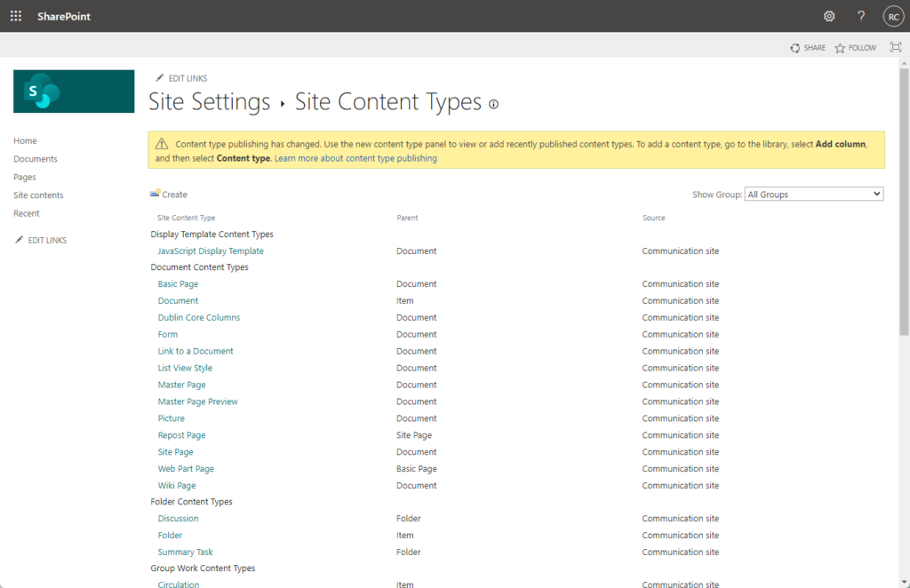Screen dimensions: 910x588
Task: Open the Show Group dropdown
Action: [x=814, y=195]
